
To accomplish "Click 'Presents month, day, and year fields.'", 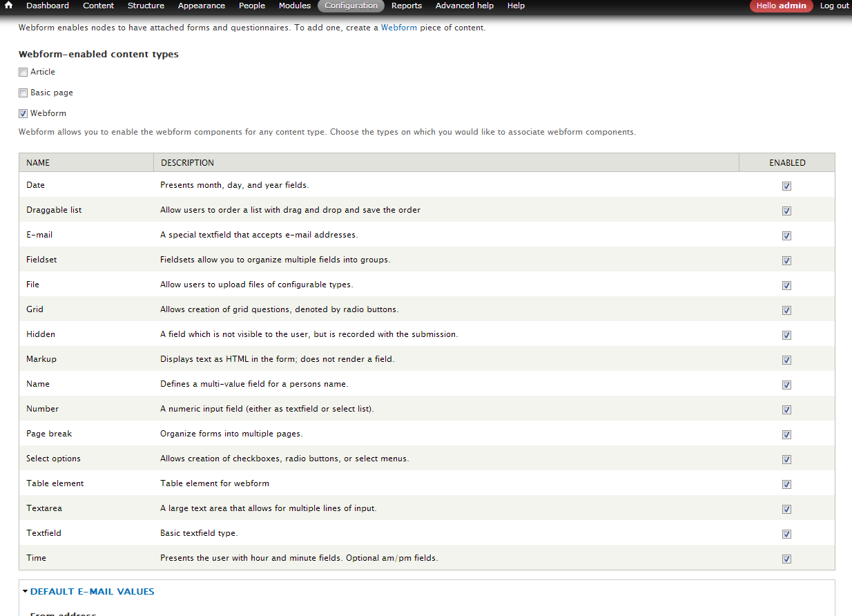I will pyautogui.click(x=235, y=185).
